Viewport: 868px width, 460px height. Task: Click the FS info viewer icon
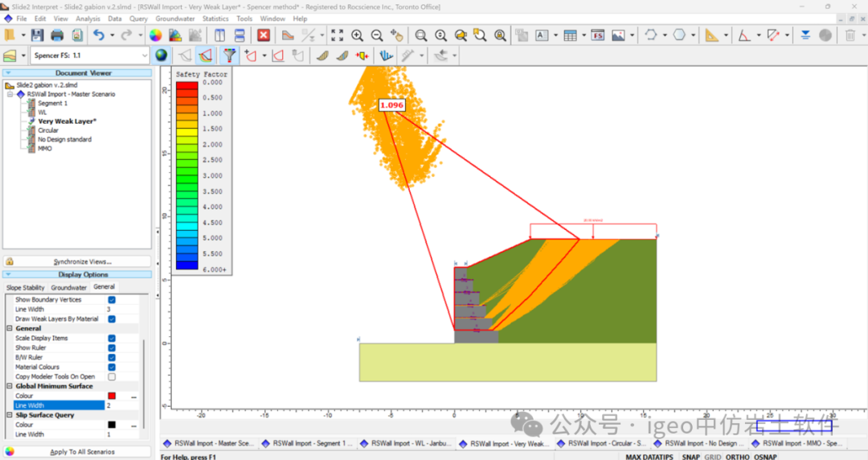598,35
